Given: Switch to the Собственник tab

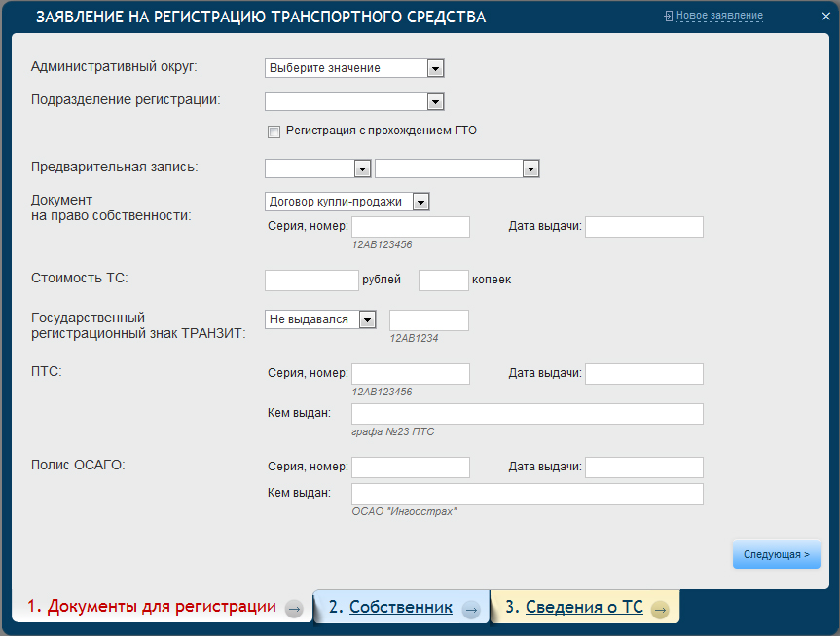Looking at the screenshot, I should coord(401,607).
